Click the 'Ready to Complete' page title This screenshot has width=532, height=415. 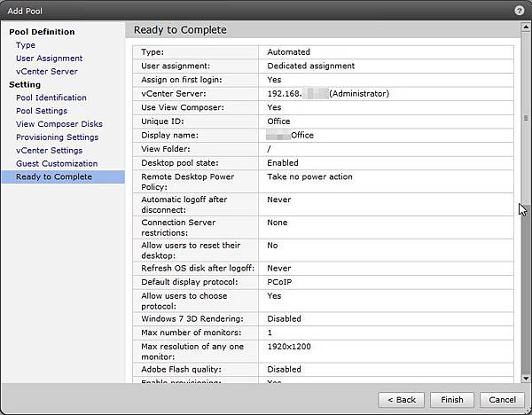click(x=180, y=30)
